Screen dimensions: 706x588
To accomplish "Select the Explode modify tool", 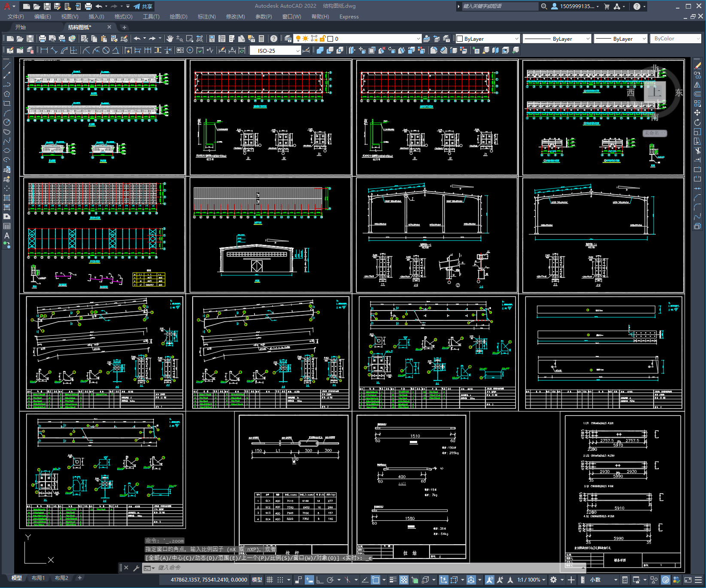I will point(697,226).
